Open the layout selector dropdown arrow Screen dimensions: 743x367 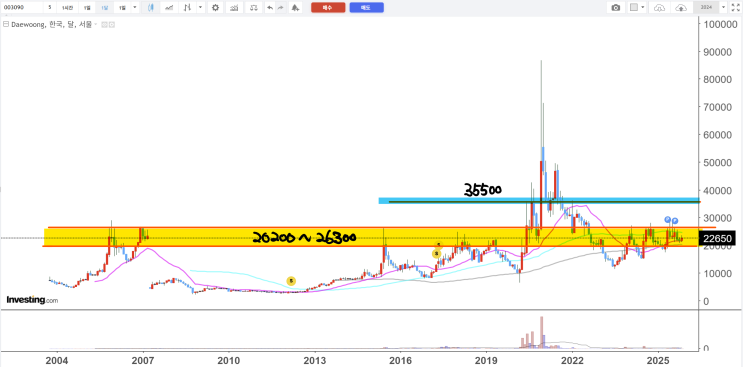click(643, 7)
